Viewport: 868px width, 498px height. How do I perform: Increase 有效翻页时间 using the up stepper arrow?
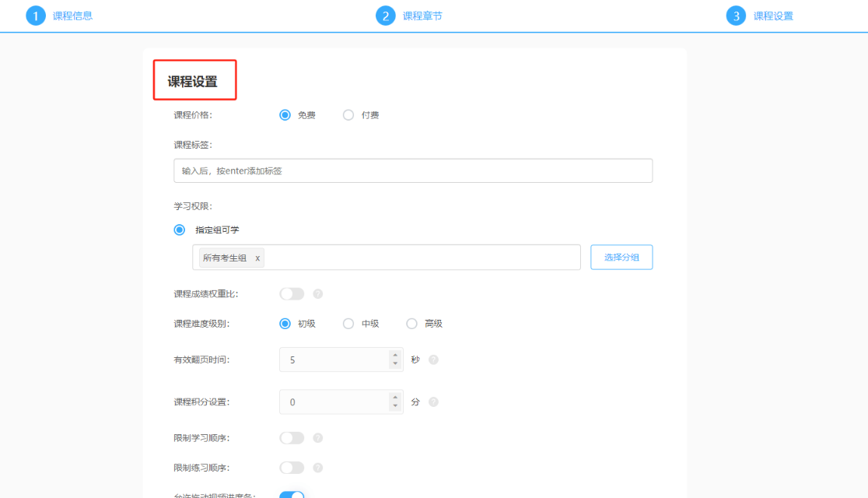[395, 354]
